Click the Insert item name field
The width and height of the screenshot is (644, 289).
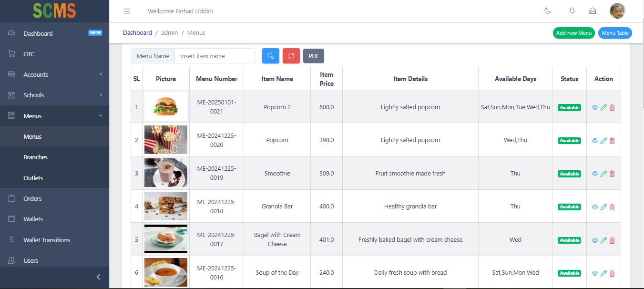tap(215, 56)
